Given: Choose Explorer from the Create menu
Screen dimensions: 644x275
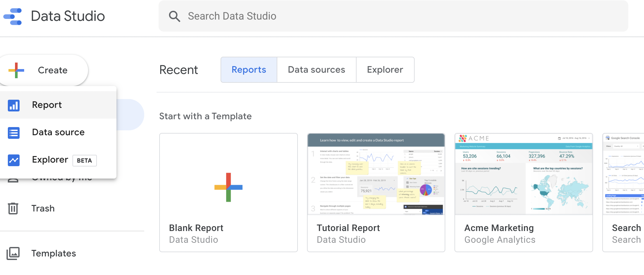Looking at the screenshot, I should coord(58,160).
